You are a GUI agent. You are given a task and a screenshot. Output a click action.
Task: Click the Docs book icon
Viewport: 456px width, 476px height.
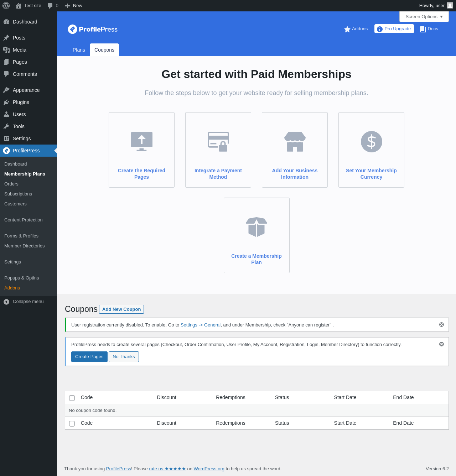pos(423,29)
